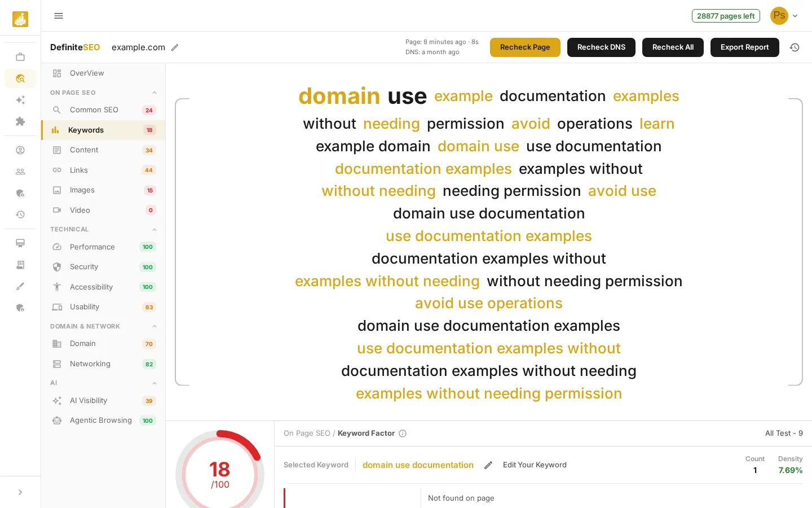Open the briefcase projects icon in sidebar
Viewport: 812px width, 508px height.
point(20,57)
